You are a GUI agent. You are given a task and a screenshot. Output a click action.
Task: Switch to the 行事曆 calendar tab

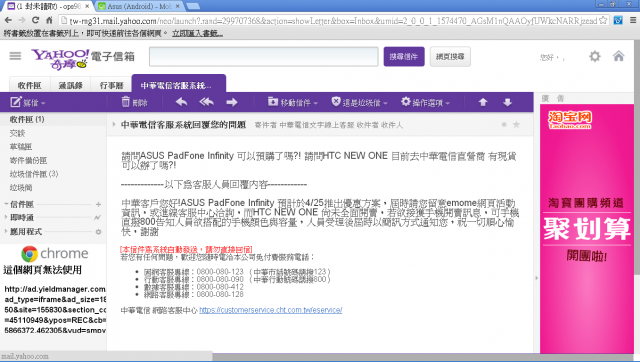tap(111, 85)
